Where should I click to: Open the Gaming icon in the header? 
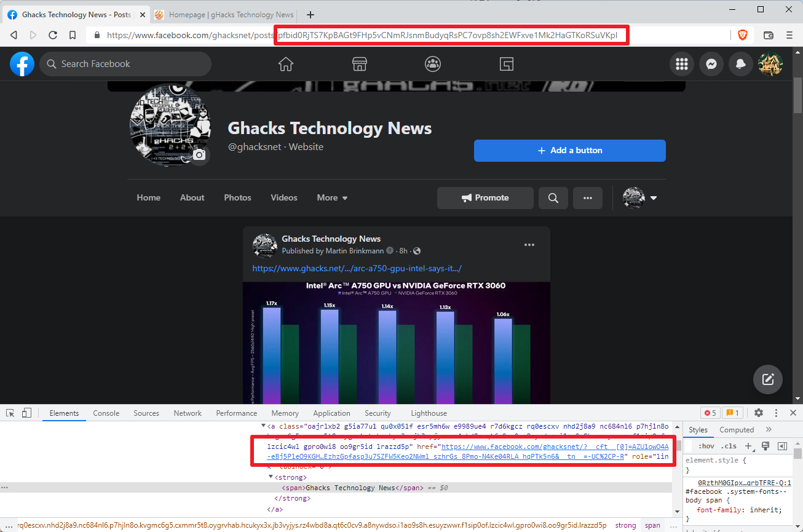coord(506,63)
